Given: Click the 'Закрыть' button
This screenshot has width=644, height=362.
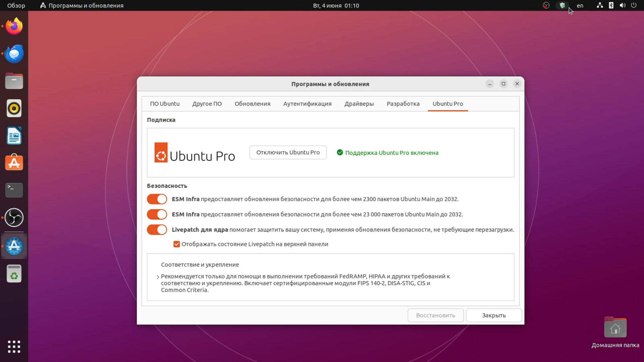Looking at the screenshot, I should tap(493, 315).
